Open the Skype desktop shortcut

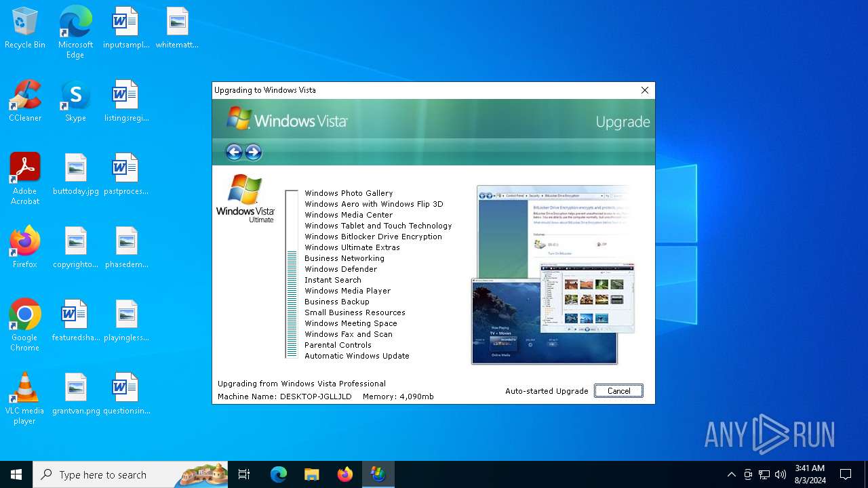click(x=75, y=102)
